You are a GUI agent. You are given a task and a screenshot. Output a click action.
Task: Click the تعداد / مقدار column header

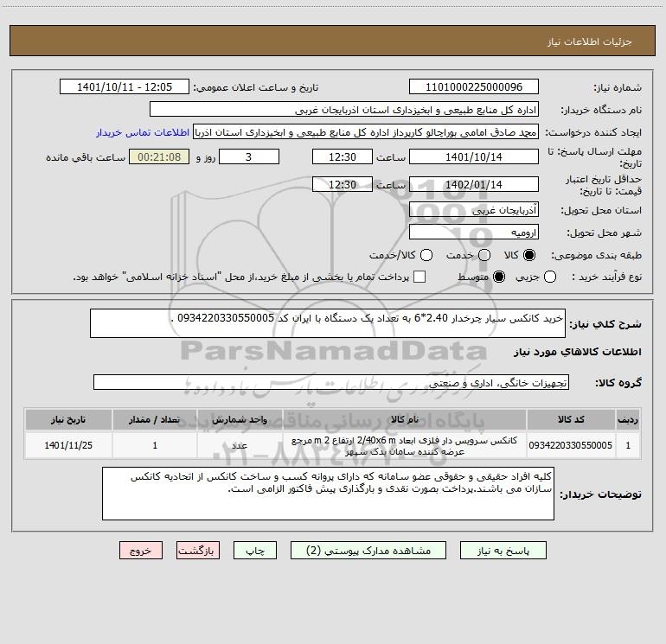tap(155, 420)
